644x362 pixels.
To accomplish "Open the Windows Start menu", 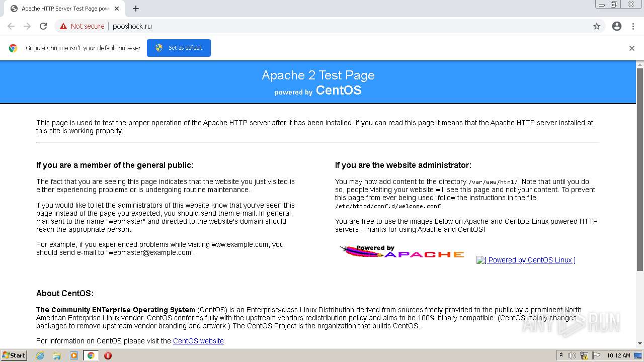I will click(14, 355).
